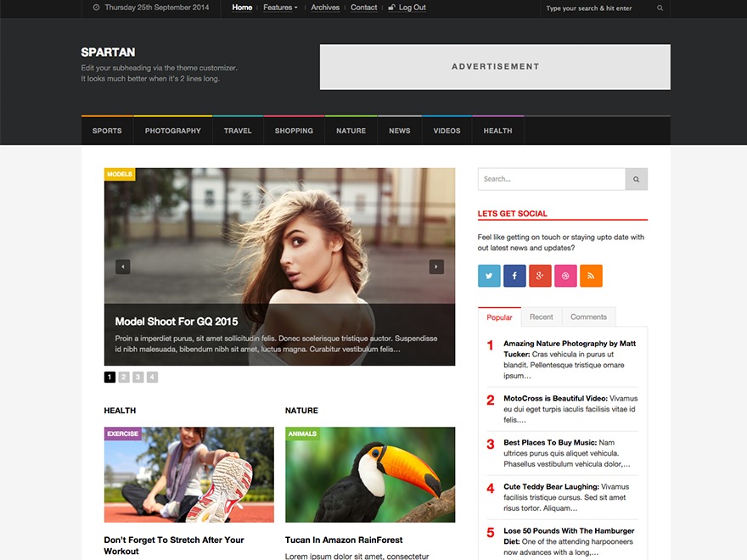Image resolution: width=747 pixels, height=560 pixels.
Task: Open the Contact menu item
Action: click(364, 8)
